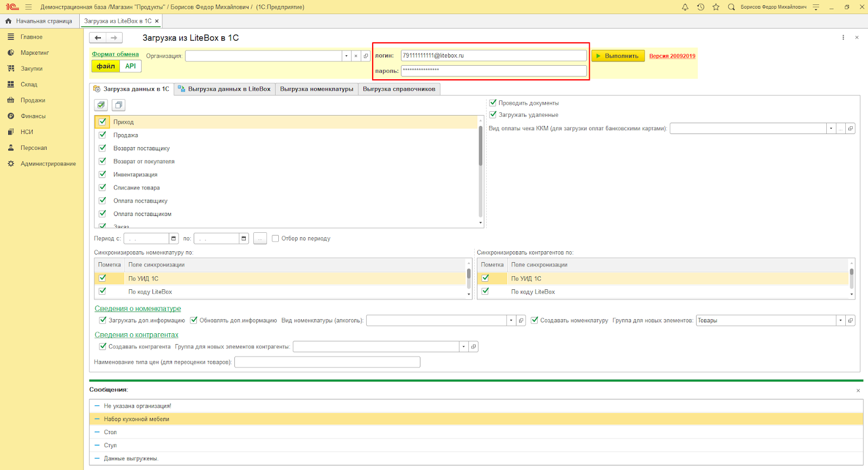Open the Начальная страница tab
Image resolution: width=868 pixels, height=470 pixels.
[x=39, y=21]
